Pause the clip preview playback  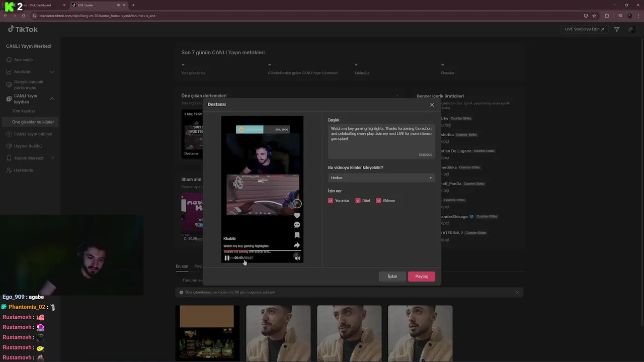click(x=227, y=258)
